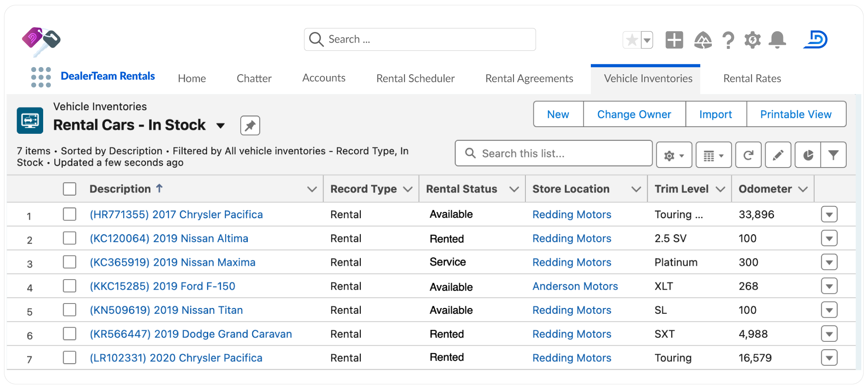This screenshot has height=388, width=868.
Task: Select the 2019 Nissan Titan row checkbox
Action: [69, 310]
